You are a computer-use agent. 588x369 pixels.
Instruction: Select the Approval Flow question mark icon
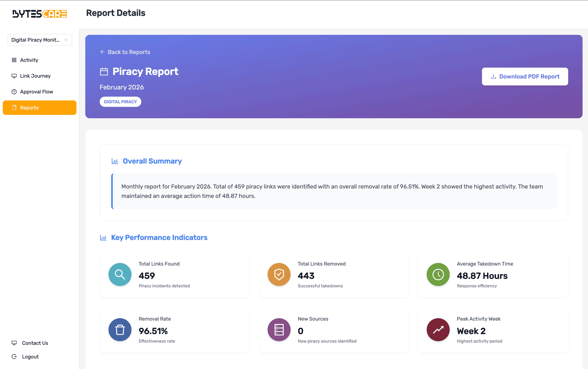14,92
